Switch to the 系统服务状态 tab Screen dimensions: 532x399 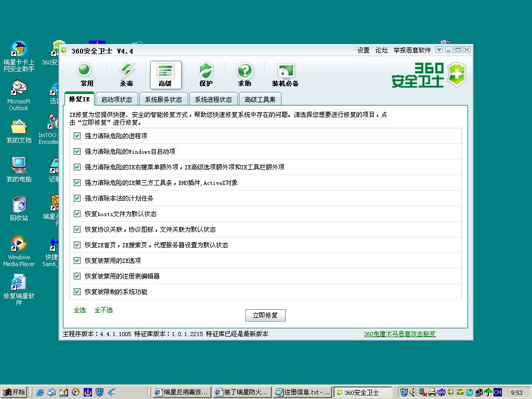coord(164,99)
